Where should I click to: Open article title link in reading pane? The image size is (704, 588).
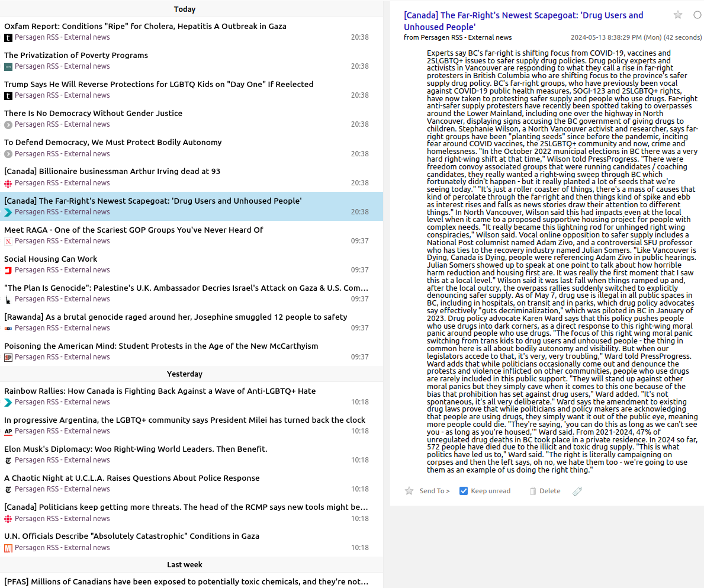click(x=523, y=21)
